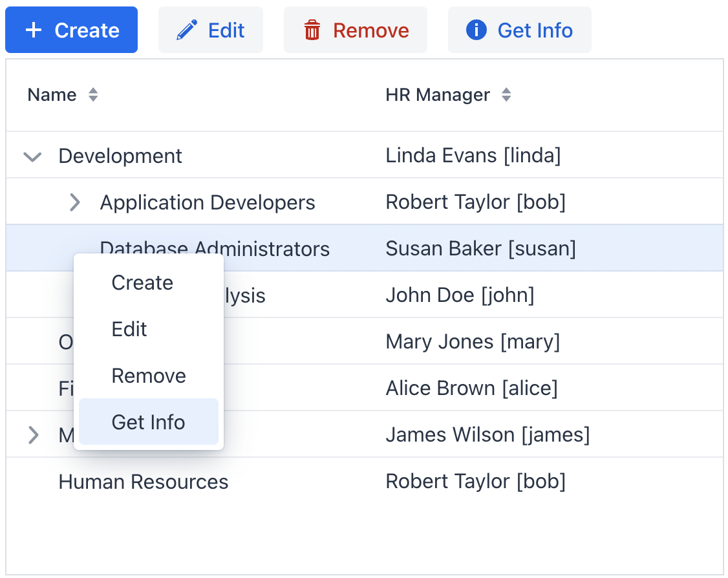This screenshot has width=728, height=578.
Task: Expand the Application Developers node
Action: (74, 202)
